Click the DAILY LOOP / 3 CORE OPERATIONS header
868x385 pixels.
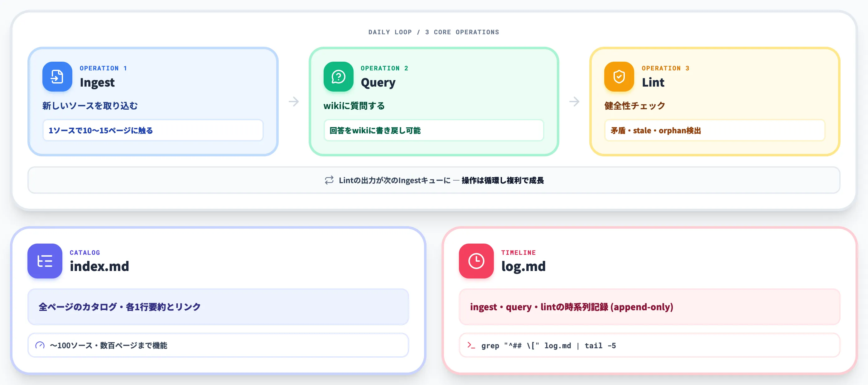tap(434, 32)
